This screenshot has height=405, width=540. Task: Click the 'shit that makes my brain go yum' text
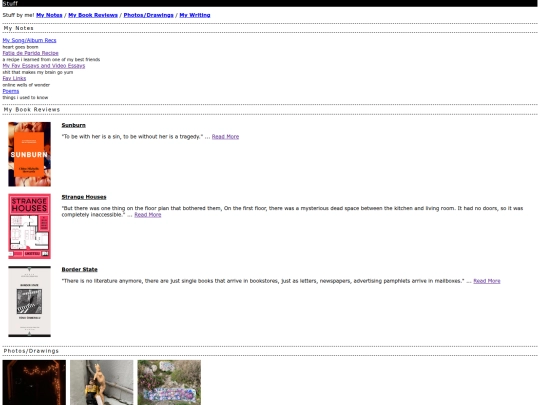point(38,72)
